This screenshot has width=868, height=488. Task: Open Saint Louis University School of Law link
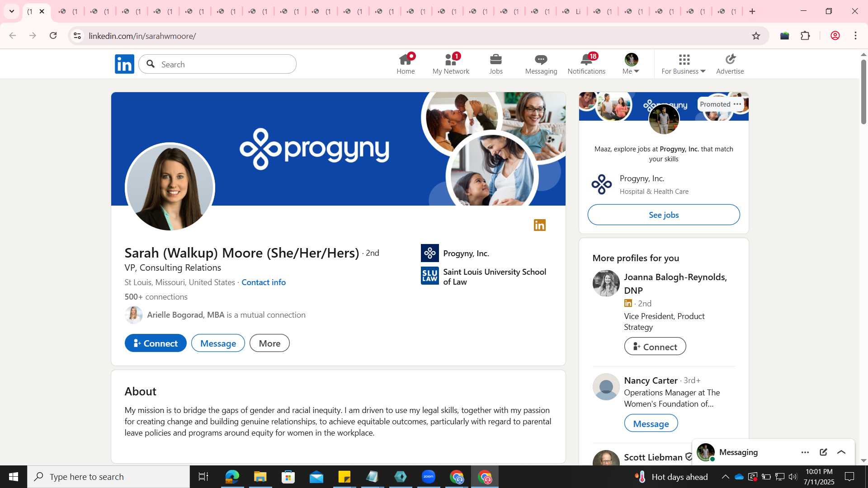point(484,277)
